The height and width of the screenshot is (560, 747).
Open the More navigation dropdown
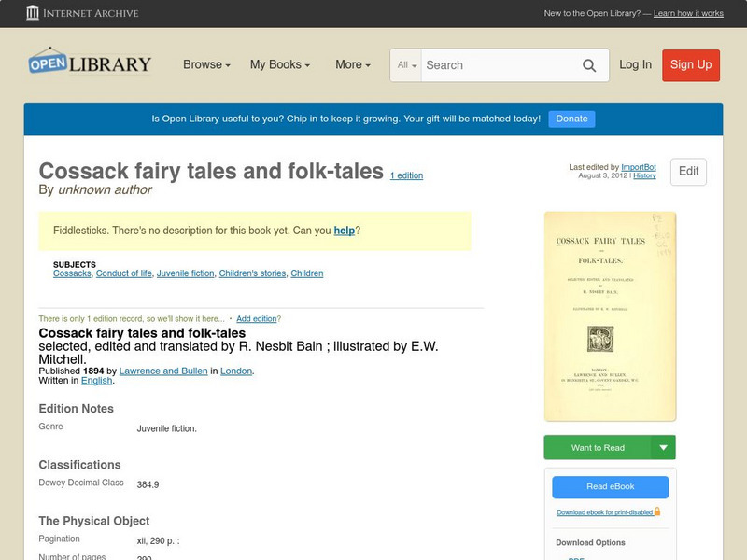[350, 64]
